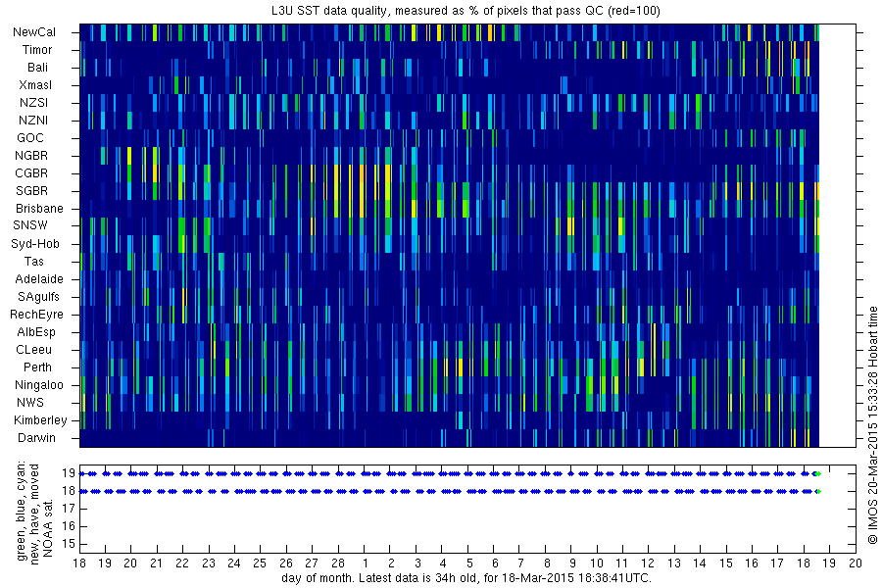882x588 pixels.
Task: Click the IMOS copyright timestamp text
Action: [x=872, y=424]
